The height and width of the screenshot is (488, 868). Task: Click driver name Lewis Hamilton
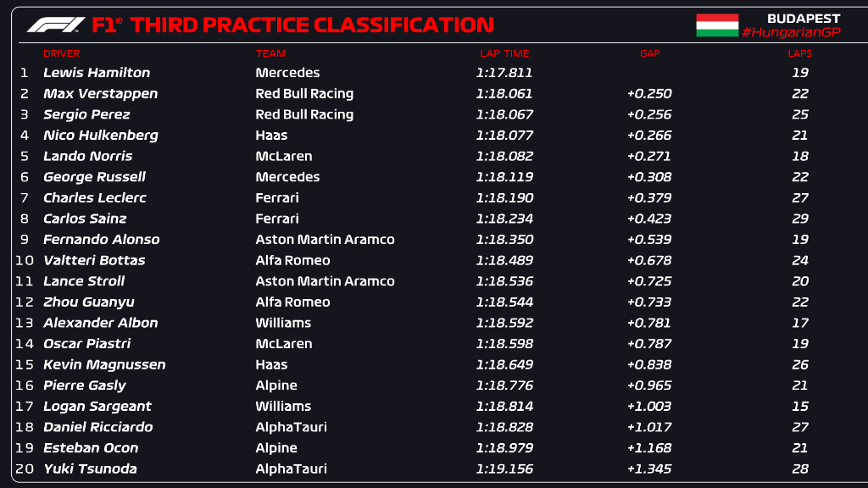97,73
